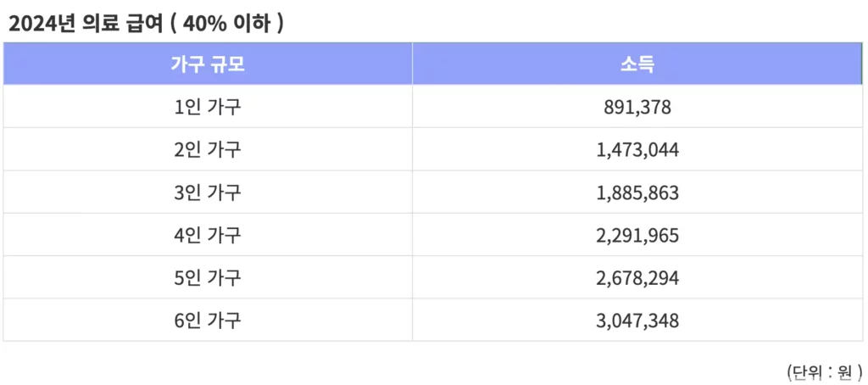
Task: Select the 4인 가구 cell
Action: 208,234
